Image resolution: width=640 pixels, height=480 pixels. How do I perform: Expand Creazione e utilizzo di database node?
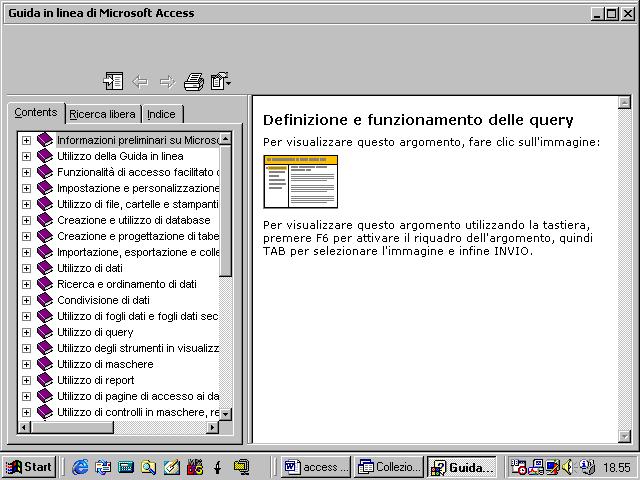click(26, 220)
